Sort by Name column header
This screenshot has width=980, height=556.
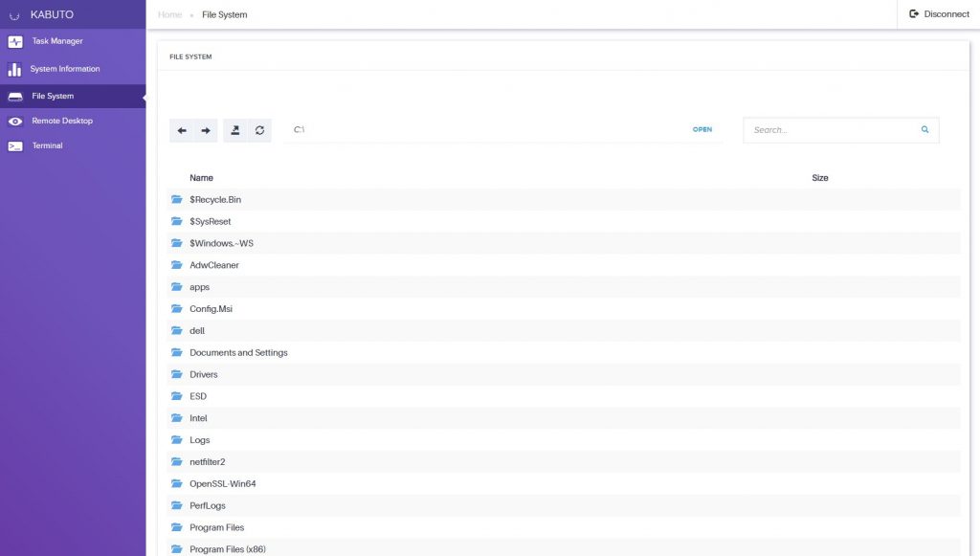click(201, 178)
